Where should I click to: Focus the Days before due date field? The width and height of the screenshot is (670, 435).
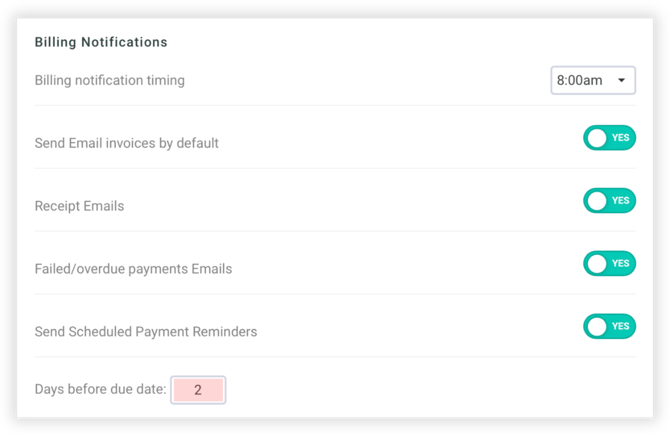click(x=198, y=390)
